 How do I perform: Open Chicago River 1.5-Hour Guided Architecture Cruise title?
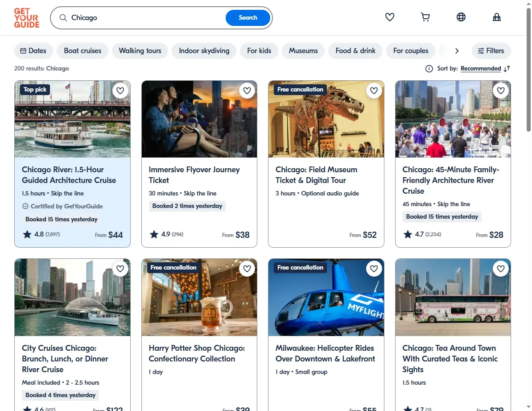[x=69, y=175]
